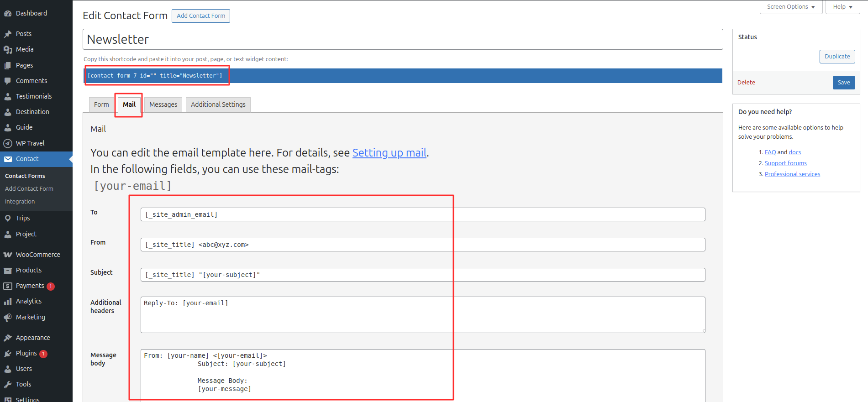Switch to the Messages tab
This screenshot has width=868, height=402.
coord(163,104)
